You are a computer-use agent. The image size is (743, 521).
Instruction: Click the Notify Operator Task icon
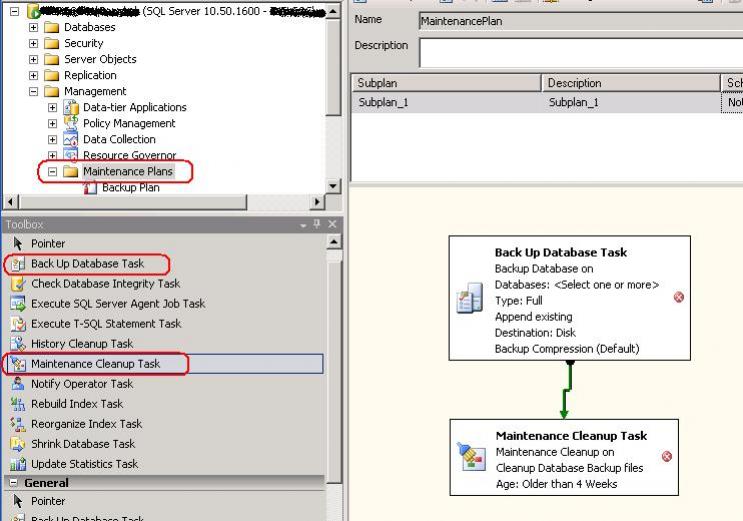[x=18, y=384]
